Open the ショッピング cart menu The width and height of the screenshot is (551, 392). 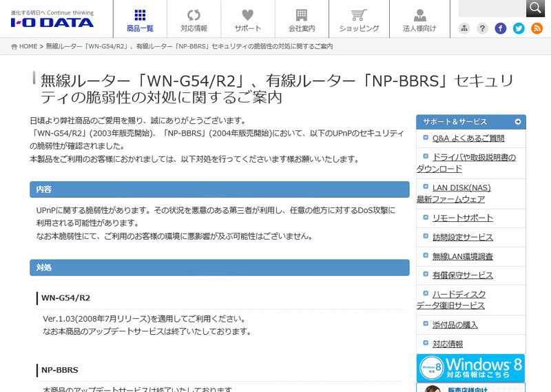click(x=359, y=19)
